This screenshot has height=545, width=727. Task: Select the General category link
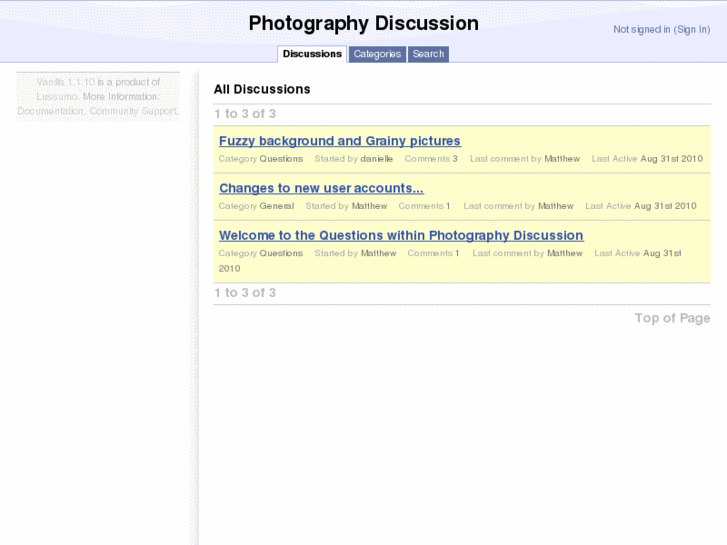coord(277,206)
